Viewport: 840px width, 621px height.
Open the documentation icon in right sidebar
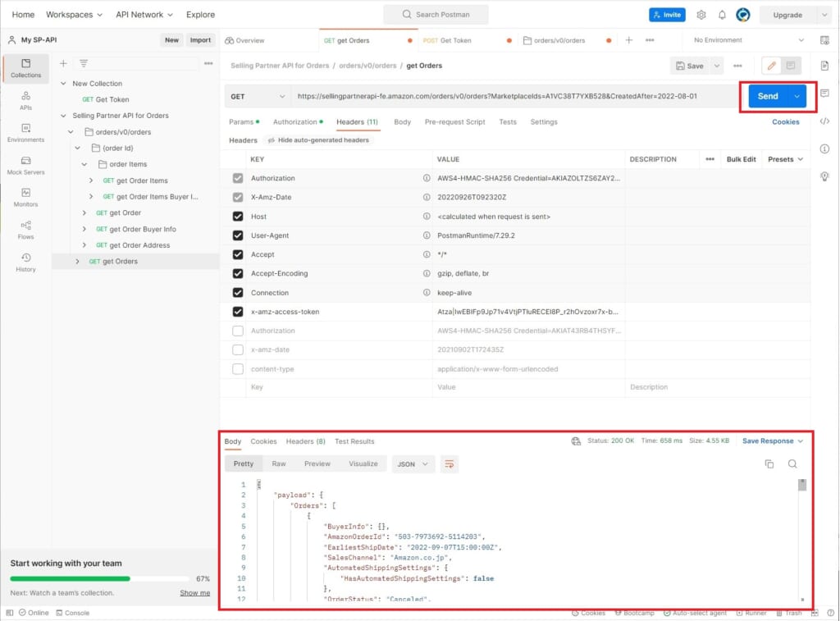click(825, 66)
